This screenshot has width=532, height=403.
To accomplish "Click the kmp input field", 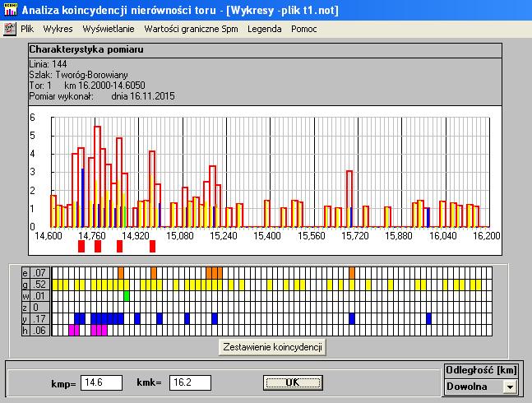I will tap(101, 382).
